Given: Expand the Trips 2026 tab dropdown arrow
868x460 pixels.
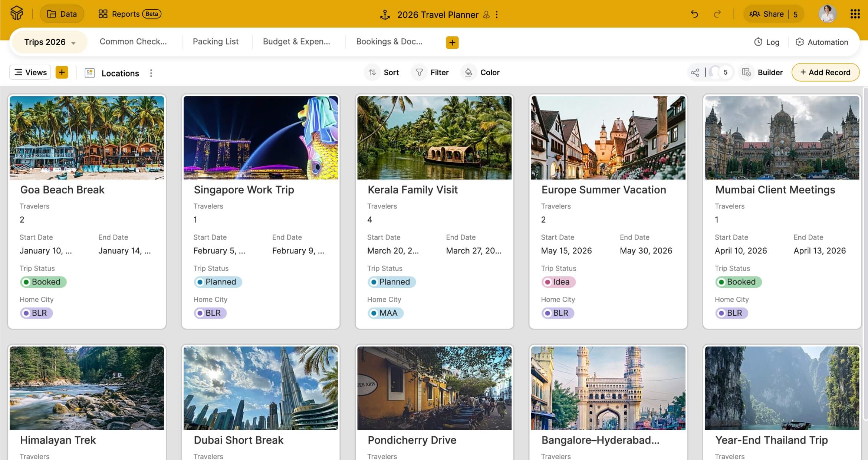Looking at the screenshot, I should 73,43.
